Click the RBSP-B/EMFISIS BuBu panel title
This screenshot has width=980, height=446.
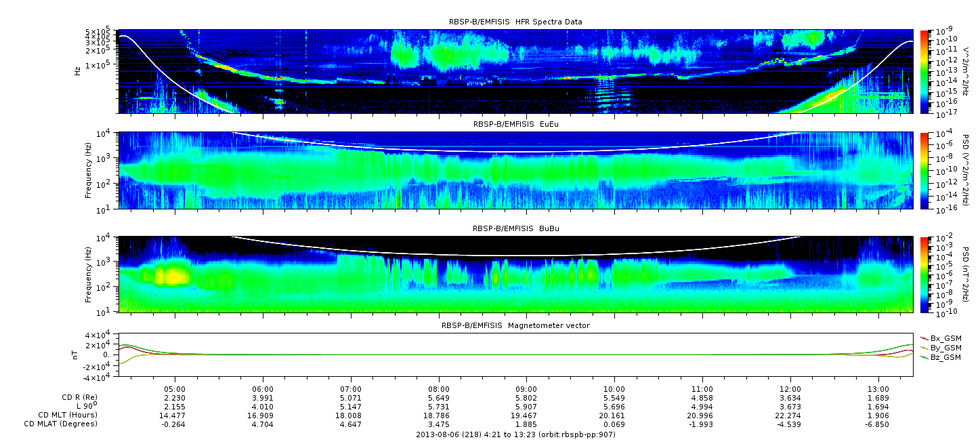pyautogui.click(x=515, y=228)
